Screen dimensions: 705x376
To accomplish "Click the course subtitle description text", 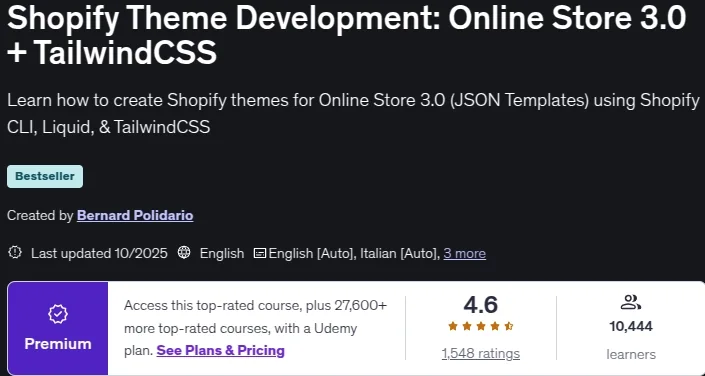I will coord(353,114).
